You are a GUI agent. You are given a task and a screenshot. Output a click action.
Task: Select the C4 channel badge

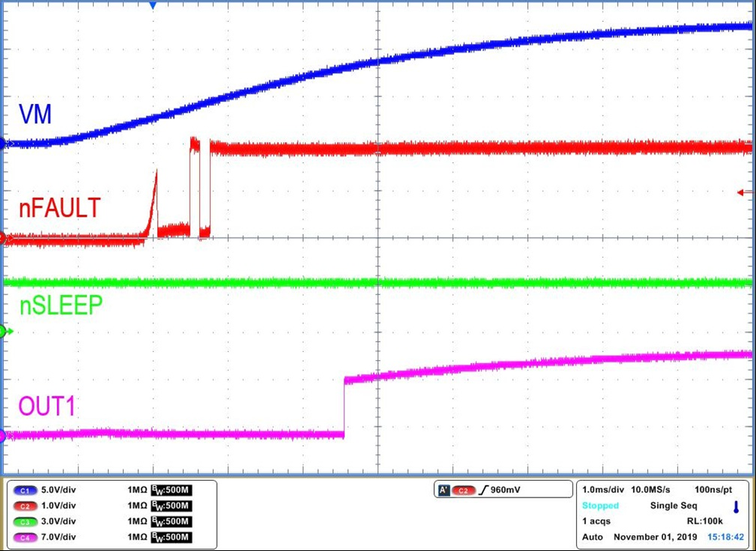coord(23,537)
